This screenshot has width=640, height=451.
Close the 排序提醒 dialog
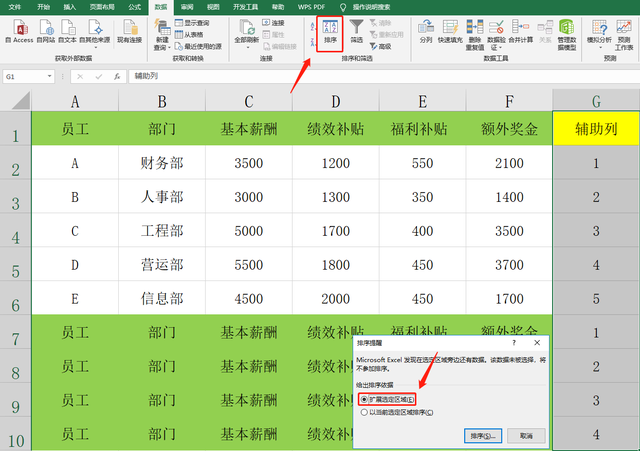point(537,343)
